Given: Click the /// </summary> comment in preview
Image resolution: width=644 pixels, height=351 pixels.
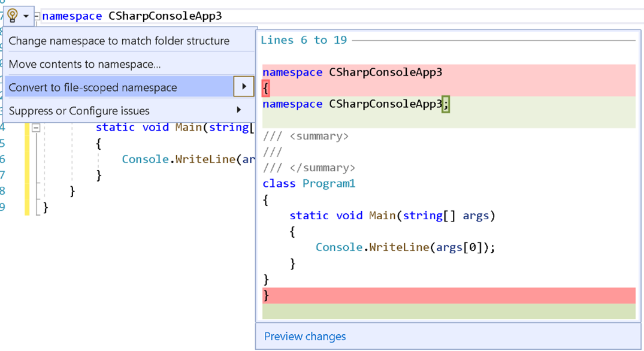Looking at the screenshot, I should click(x=309, y=168).
